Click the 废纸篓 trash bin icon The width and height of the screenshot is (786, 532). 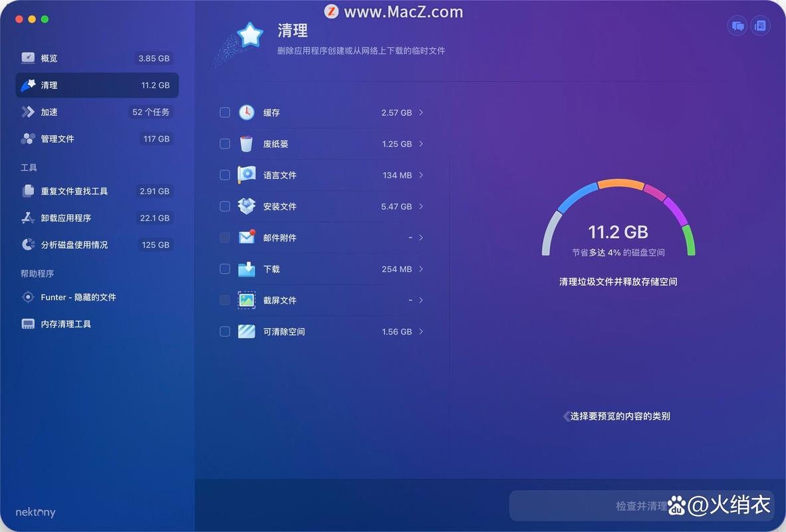(x=247, y=144)
